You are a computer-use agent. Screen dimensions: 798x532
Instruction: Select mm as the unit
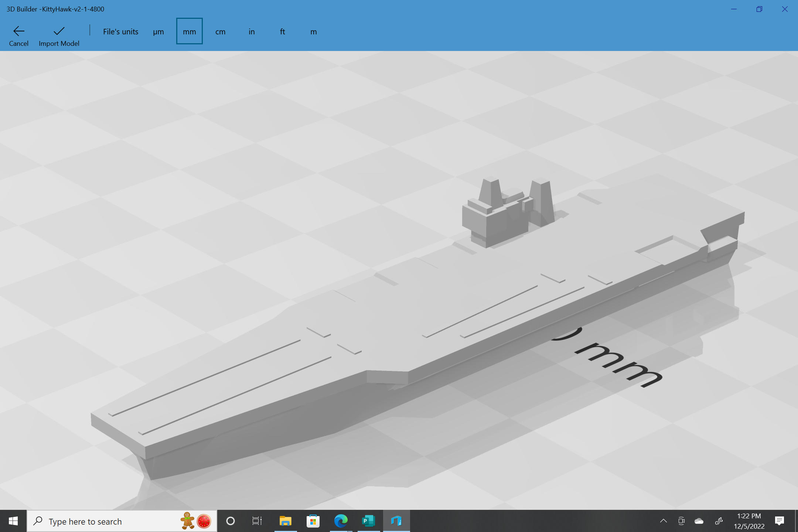pos(189,31)
